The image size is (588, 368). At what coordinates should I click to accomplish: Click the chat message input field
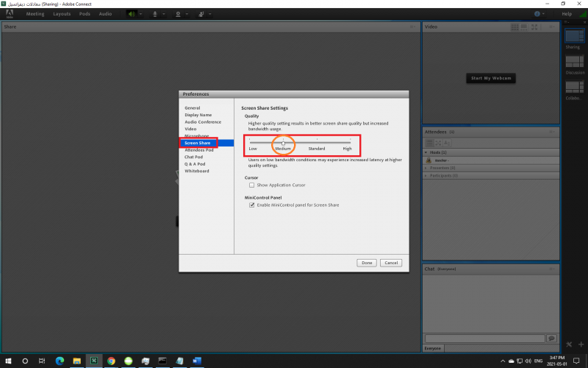(484, 338)
